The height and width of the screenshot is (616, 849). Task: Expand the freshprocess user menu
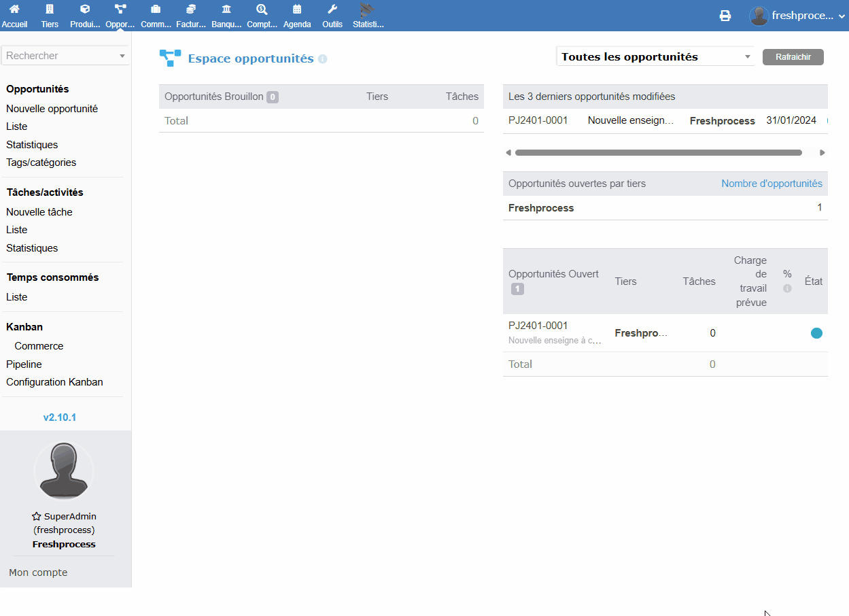pyautogui.click(x=799, y=16)
